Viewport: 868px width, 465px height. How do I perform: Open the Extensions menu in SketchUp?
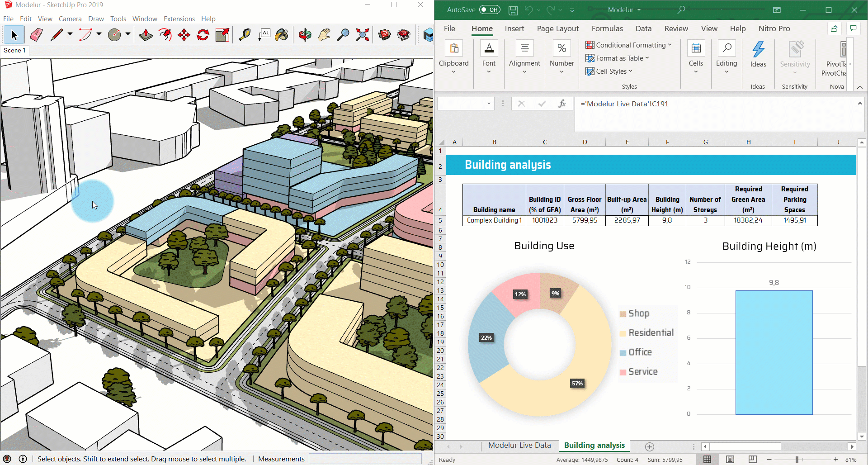coord(179,19)
